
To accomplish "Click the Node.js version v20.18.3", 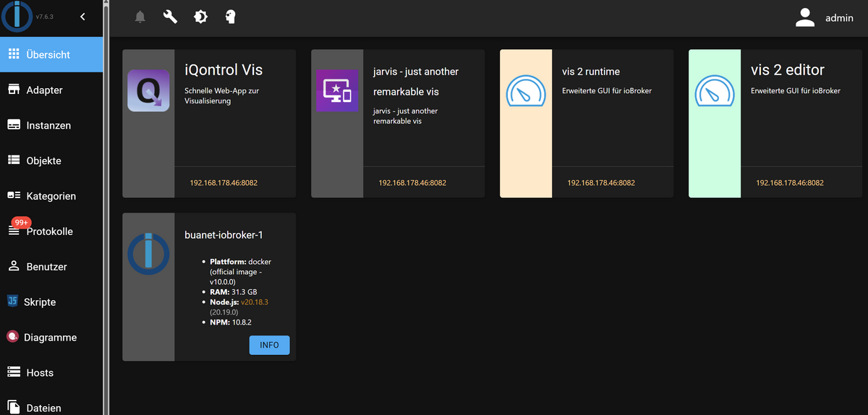I will click(255, 301).
